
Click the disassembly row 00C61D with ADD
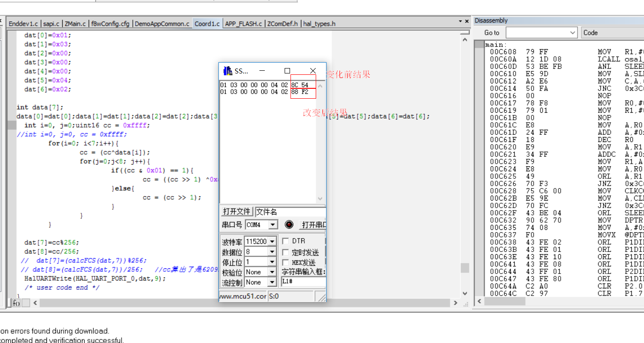pyautogui.click(x=565, y=133)
